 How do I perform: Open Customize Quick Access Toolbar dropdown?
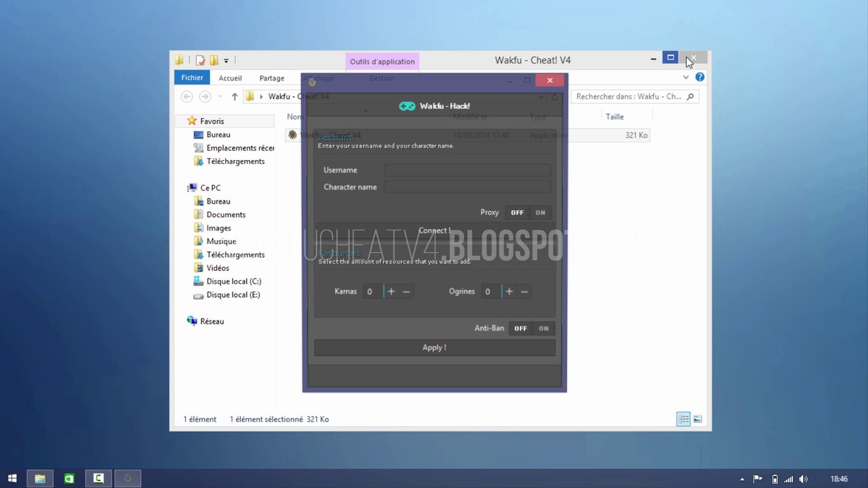tap(226, 60)
